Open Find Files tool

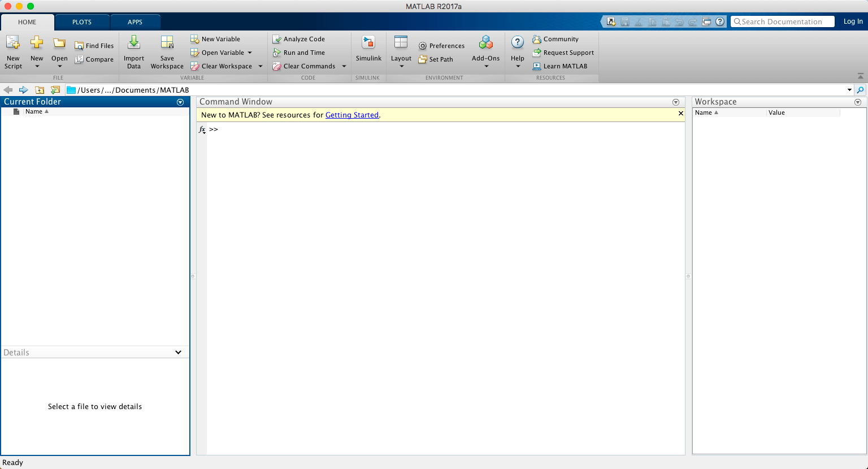(x=94, y=46)
